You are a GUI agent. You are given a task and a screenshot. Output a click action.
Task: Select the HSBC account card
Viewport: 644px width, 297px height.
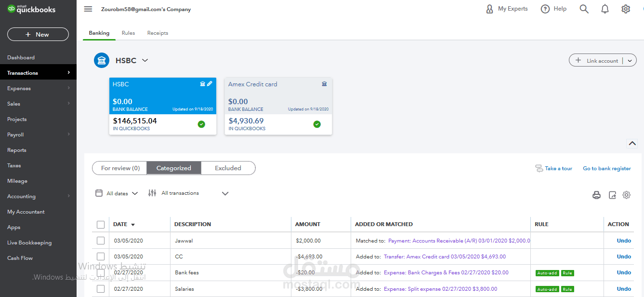point(163,106)
